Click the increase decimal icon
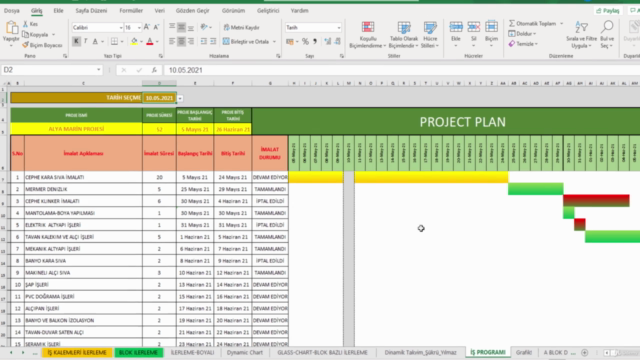 pos(328,41)
